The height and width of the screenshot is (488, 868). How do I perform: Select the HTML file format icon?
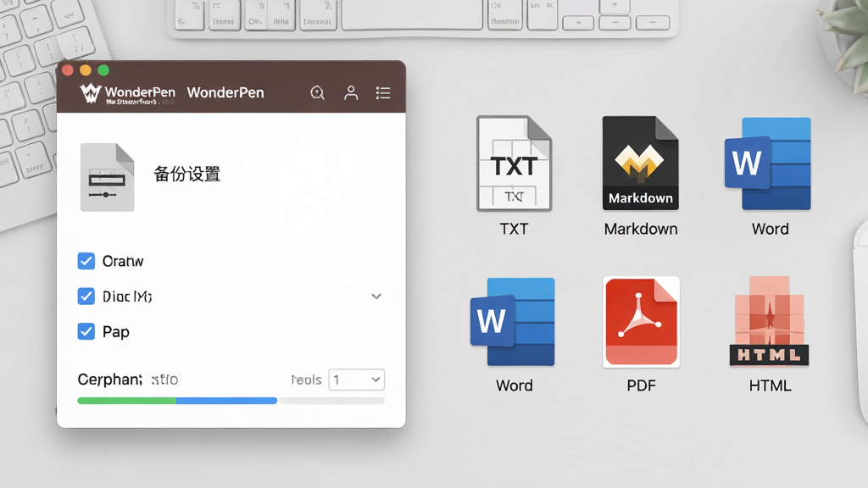click(770, 321)
